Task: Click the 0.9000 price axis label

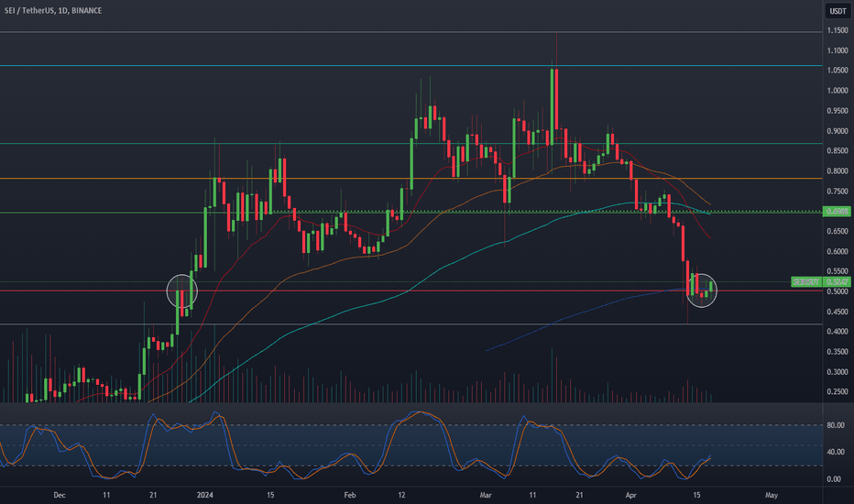Action: coord(838,131)
